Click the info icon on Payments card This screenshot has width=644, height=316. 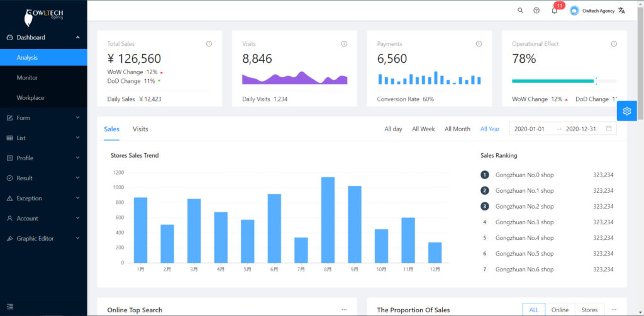[x=479, y=44]
